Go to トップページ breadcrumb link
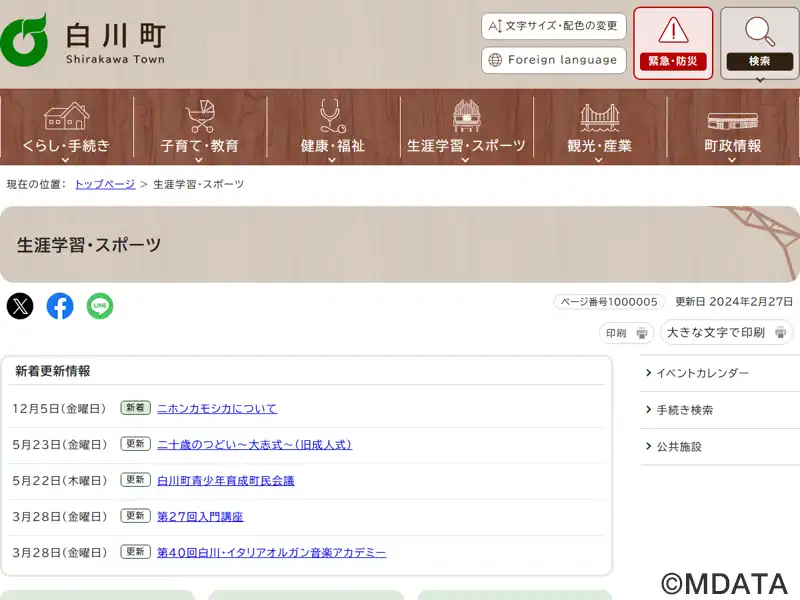Image resolution: width=800 pixels, height=600 pixels. coord(105,184)
